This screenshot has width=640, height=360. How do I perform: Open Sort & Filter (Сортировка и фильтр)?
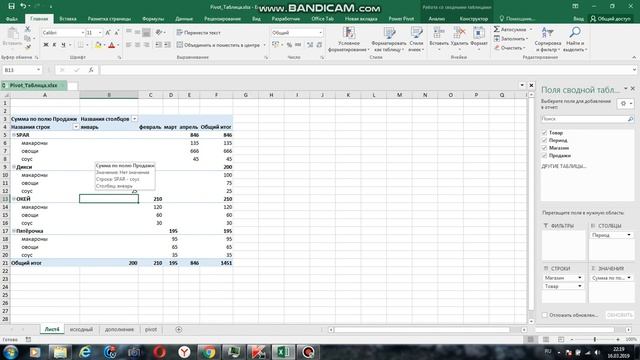(548, 39)
